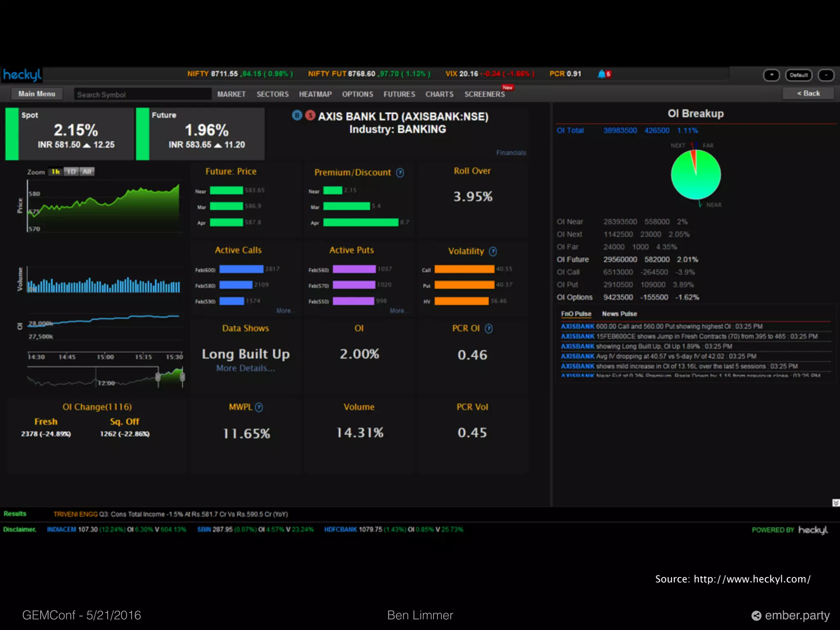The width and height of the screenshot is (840, 630).
Task: Expand More under Active Puts
Action: point(397,311)
